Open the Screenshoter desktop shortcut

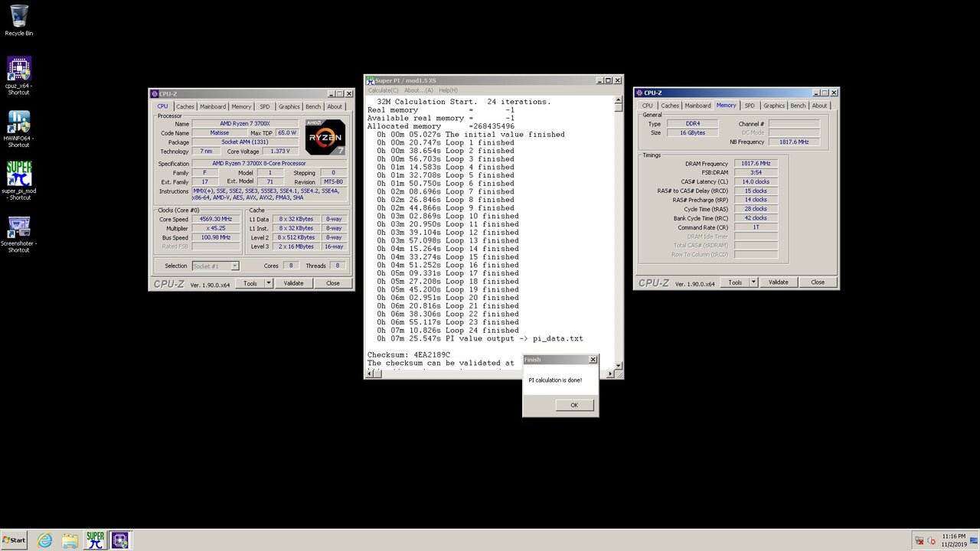pyautogui.click(x=19, y=234)
